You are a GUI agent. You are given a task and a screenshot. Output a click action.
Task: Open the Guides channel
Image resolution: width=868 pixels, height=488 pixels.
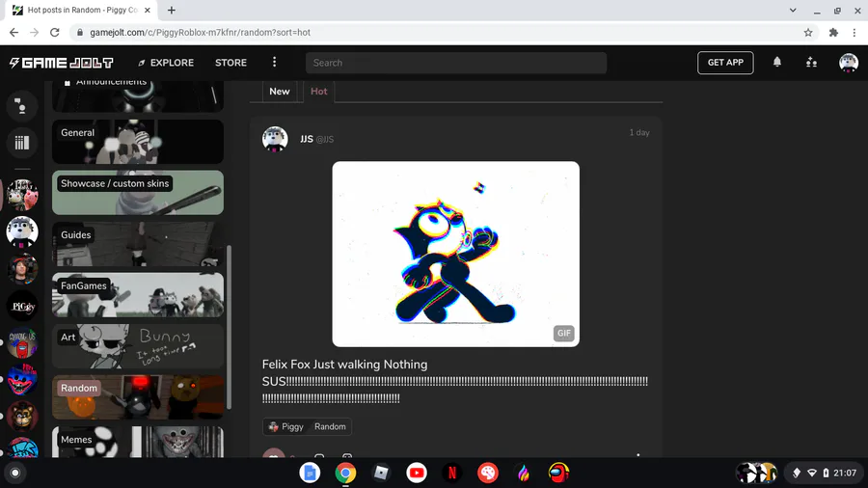coord(138,244)
